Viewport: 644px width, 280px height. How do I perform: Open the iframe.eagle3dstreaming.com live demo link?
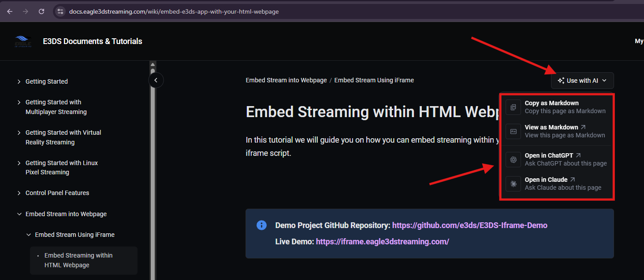tap(383, 241)
